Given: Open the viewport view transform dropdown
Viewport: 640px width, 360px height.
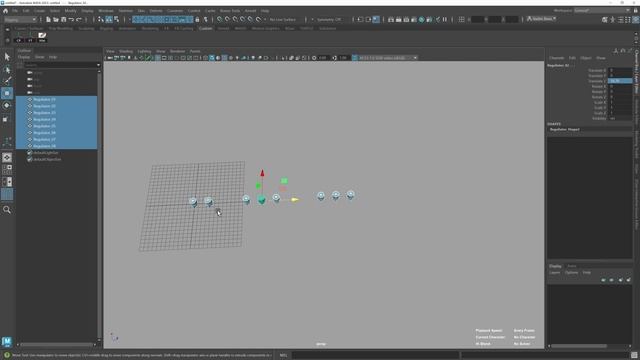Looking at the screenshot, I should tap(387, 58).
